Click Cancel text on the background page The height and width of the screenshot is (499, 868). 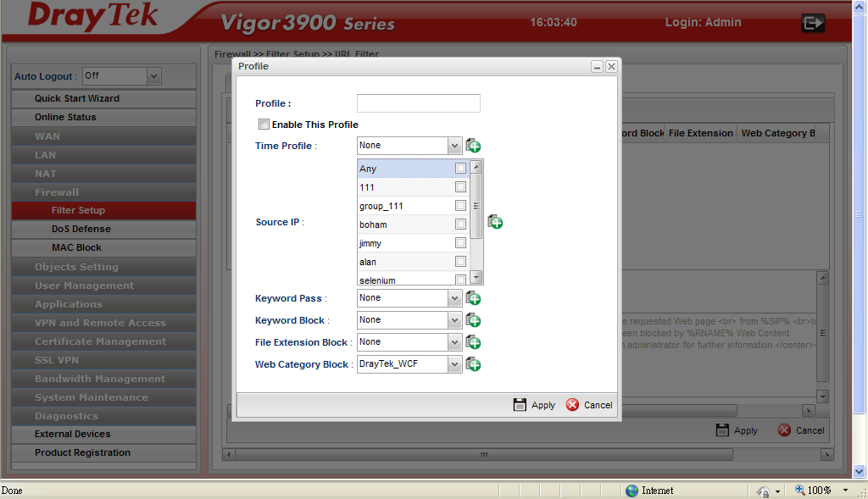tap(810, 431)
